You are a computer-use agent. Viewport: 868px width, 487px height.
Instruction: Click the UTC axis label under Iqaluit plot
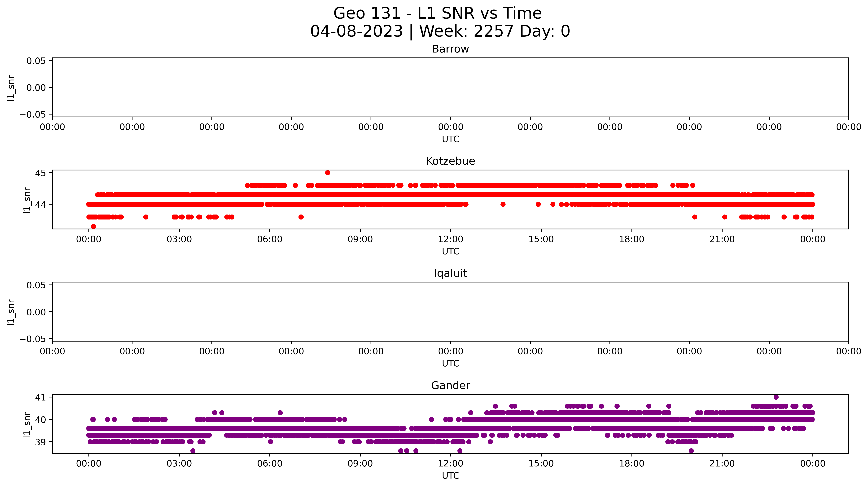pyautogui.click(x=451, y=363)
